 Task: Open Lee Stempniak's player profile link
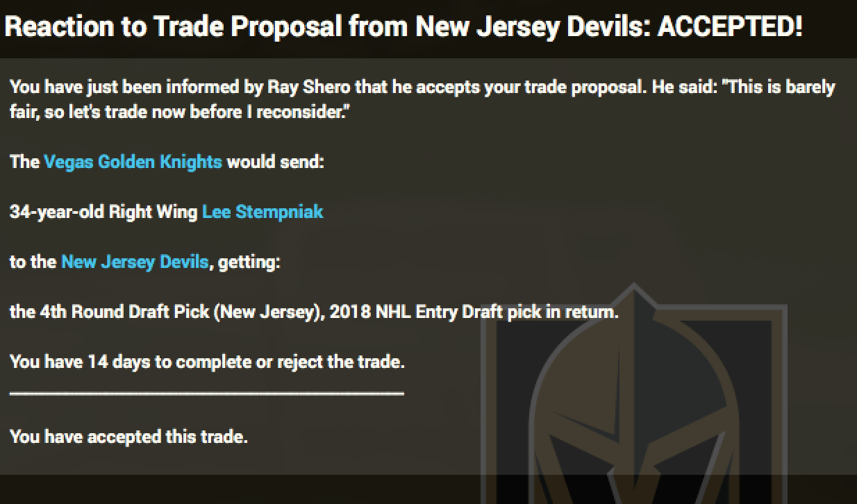262,212
